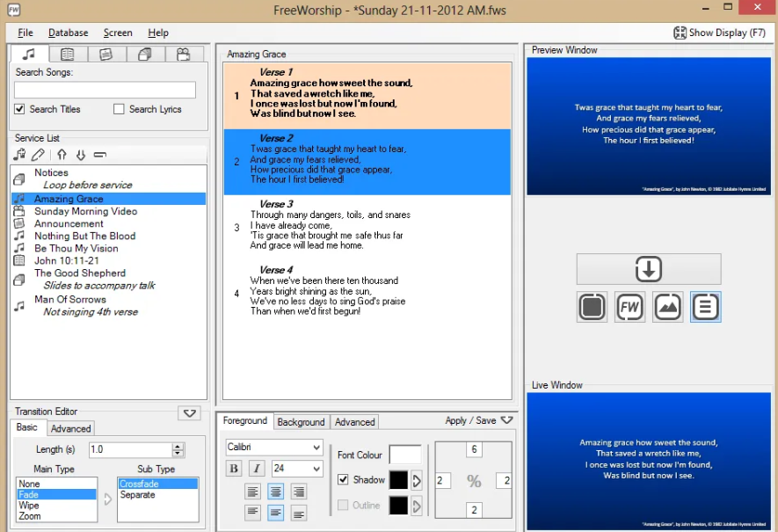Remove the selected service item with the minus icon
This screenshot has width=778, height=532.
point(100,155)
